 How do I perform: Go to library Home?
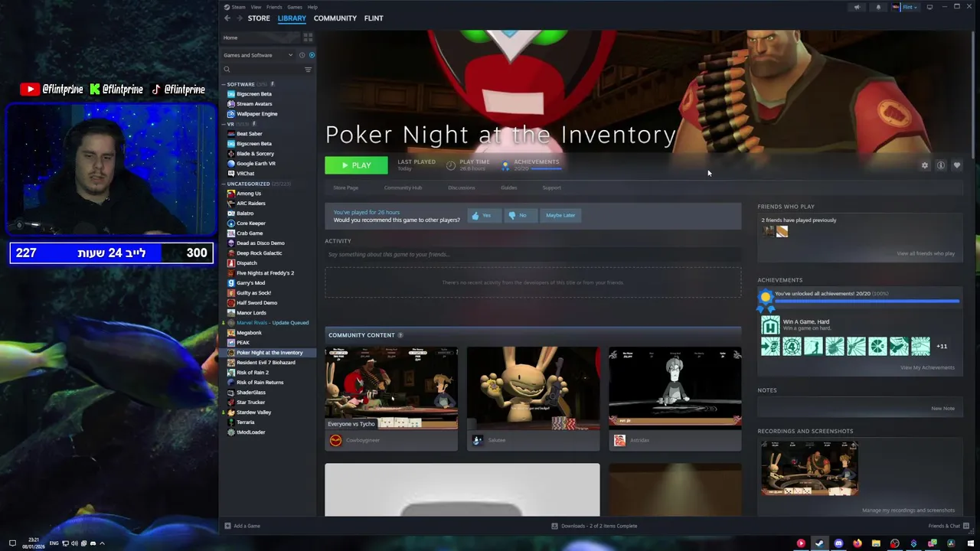[x=260, y=37]
